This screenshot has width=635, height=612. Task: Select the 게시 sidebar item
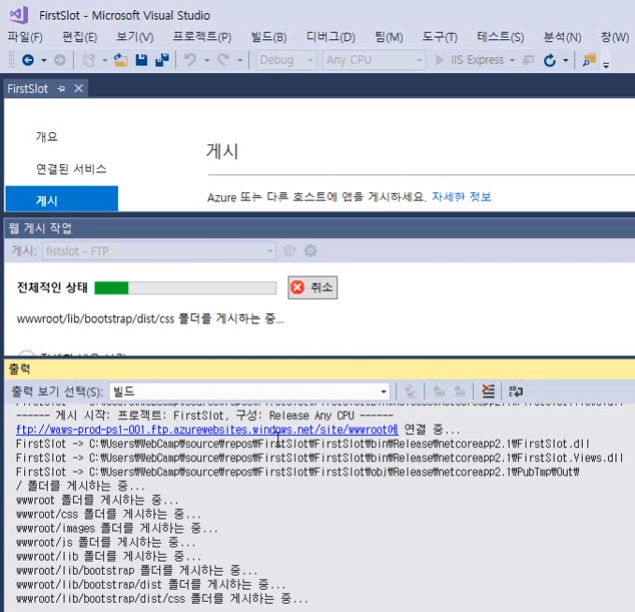[62, 200]
